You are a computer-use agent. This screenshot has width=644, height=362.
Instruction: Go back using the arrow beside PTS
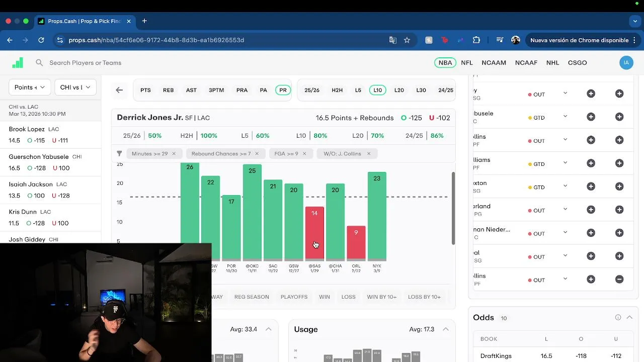coord(119,90)
